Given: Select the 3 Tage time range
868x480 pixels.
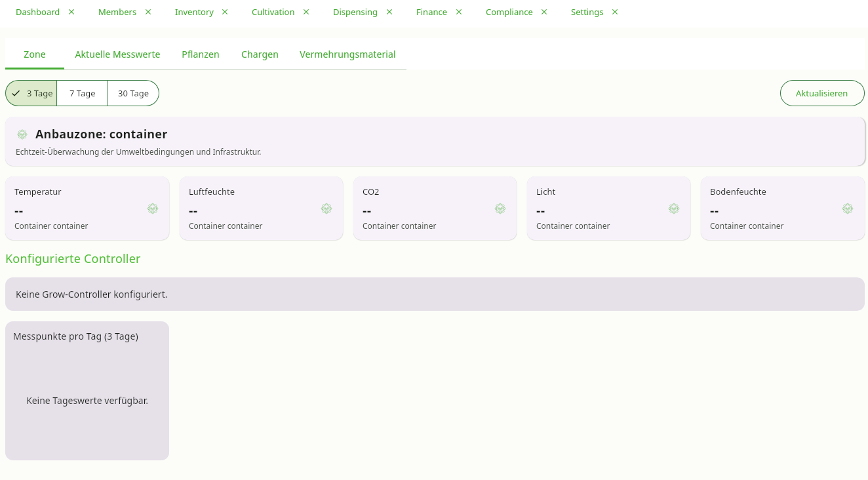Looking at the screenshot, I should coord(31,93).
